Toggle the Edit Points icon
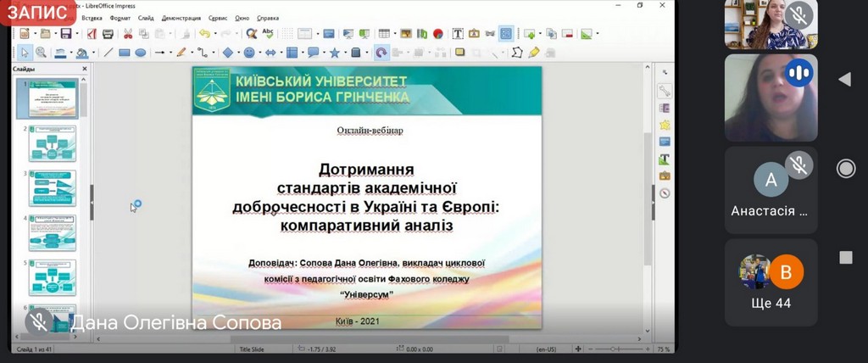The width and height of the screenshot is (868, 363). pyautogui.click(x=517, y=53)
